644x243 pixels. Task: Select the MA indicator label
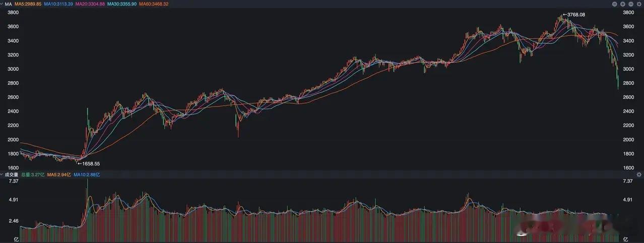click(8, 4)
